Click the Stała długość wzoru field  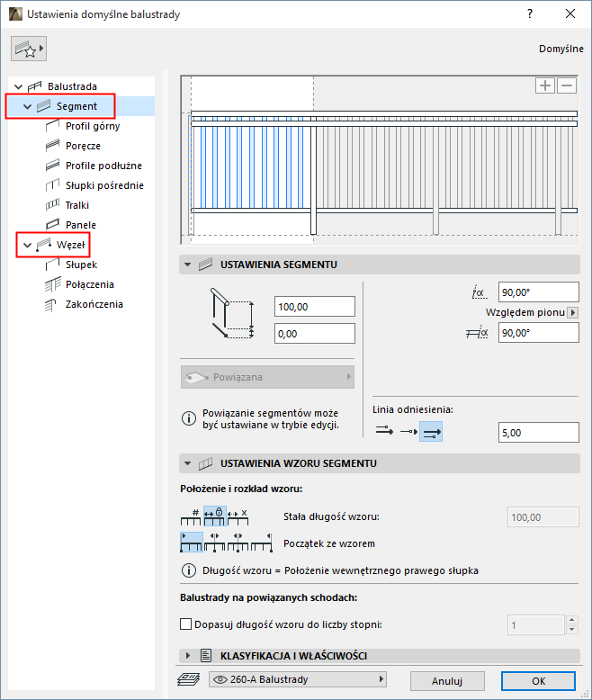[543, 517]
